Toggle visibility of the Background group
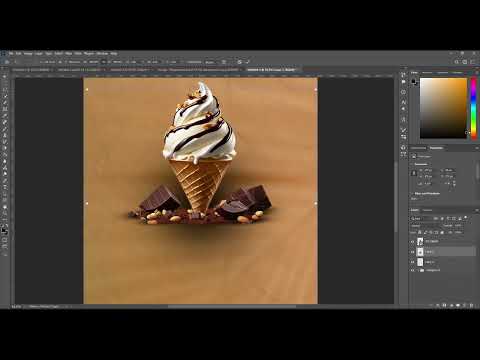480x360 pixels. 413,270
